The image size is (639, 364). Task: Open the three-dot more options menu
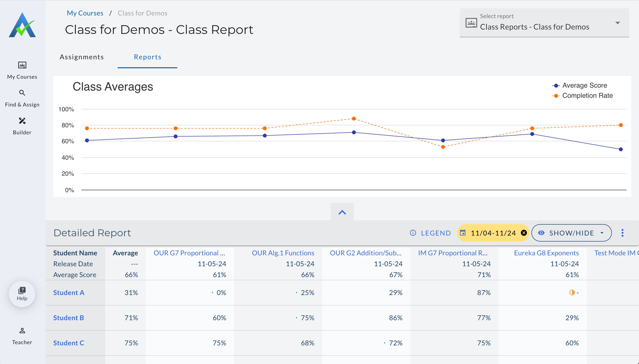(x=623, y=233)
